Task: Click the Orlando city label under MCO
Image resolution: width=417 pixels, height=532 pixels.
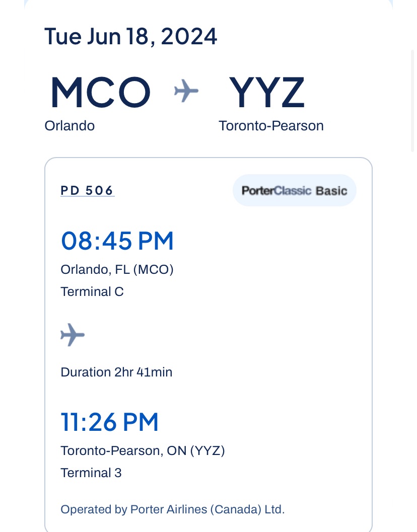Action: (x=69, y=126)
